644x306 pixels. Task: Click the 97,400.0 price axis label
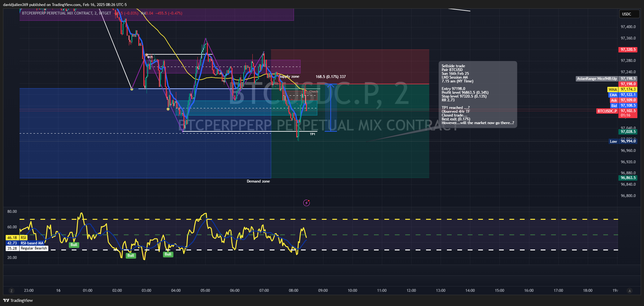click(x=628, y=27)
